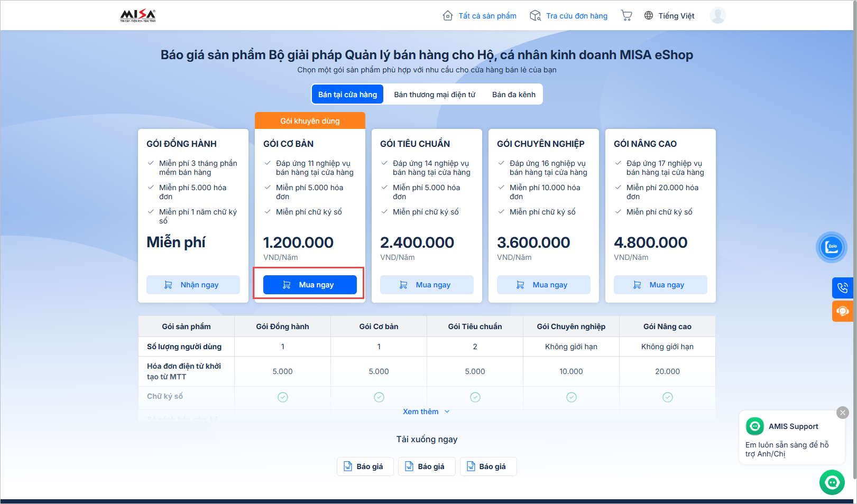Screen dimensions: 857x504
Task: Click the Gói Cơ bản column header
Action: (x=379, y=326)
